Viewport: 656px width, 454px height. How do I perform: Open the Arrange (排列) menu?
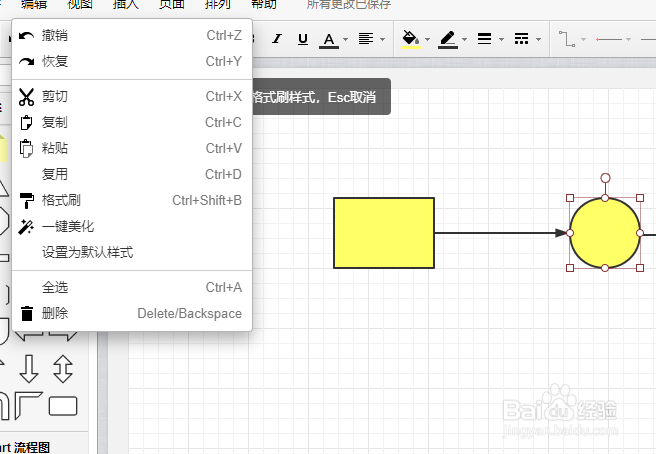point(218,5)
